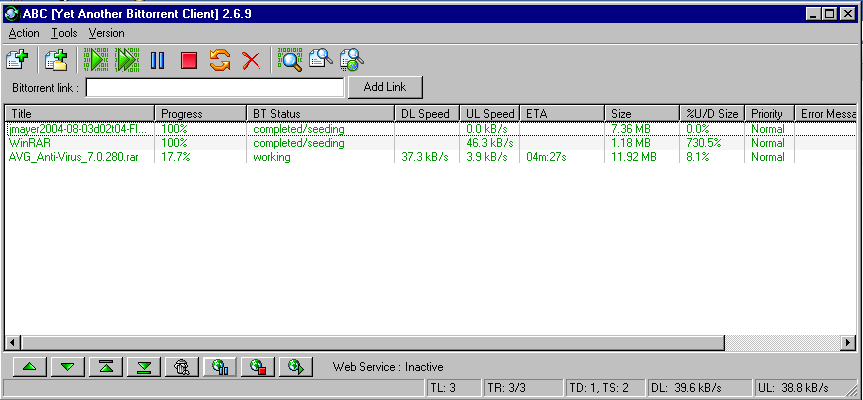This screenshot has width=863, height=400.
Task: Click the Size column header
Action: tap(642, 114)
